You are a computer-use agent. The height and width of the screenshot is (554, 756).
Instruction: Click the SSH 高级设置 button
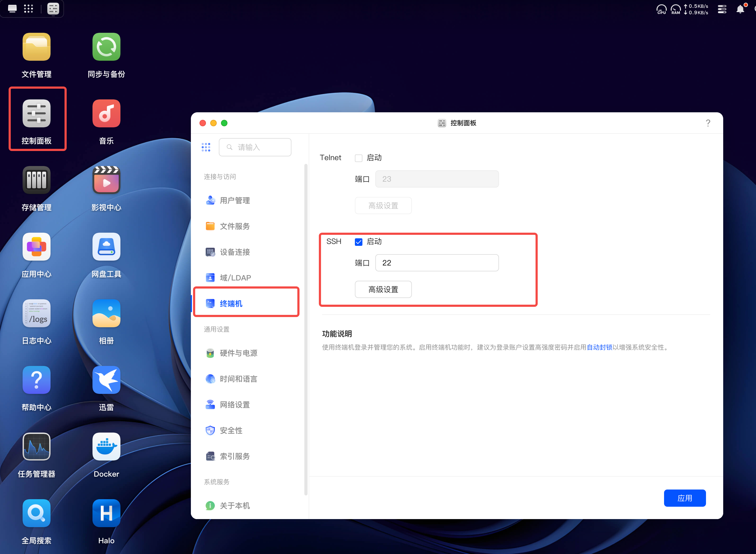383,289
